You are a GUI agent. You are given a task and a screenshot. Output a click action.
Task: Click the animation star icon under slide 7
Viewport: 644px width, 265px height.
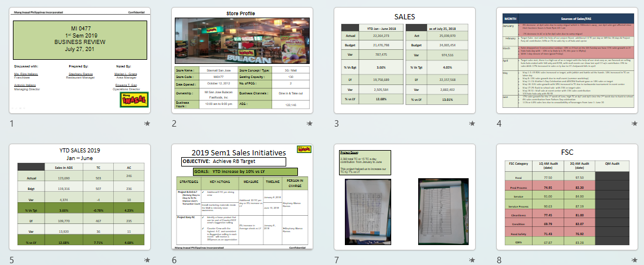(472, 260)
